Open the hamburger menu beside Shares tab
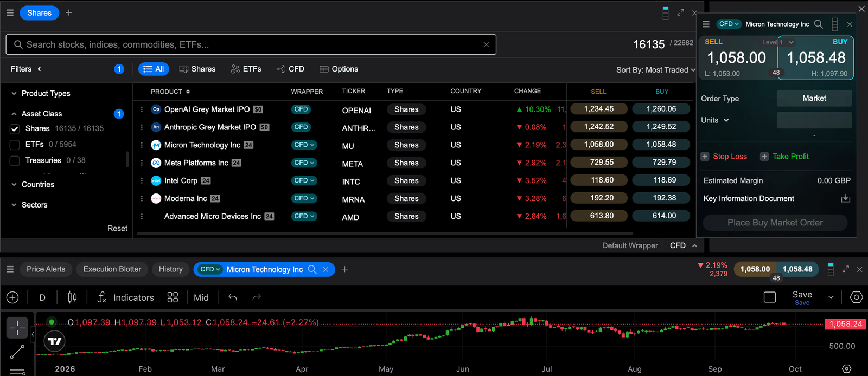This screenshot has height=376, width=868. 10,12
